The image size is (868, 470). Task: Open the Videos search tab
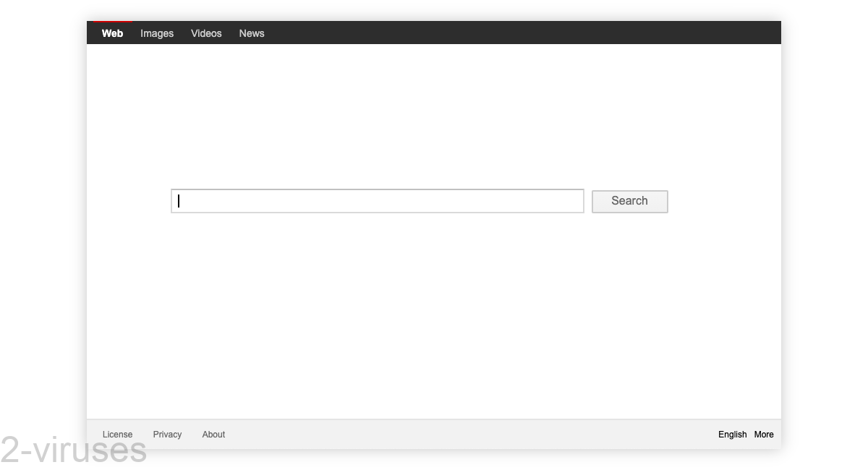[x=206, y=33]
